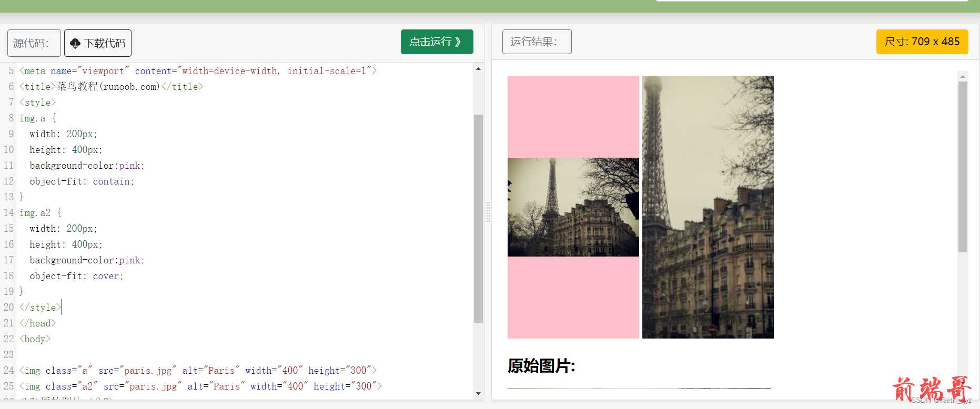Click the cloud download icon
Screen dimensions: 980x409
[x=75, y=44]
